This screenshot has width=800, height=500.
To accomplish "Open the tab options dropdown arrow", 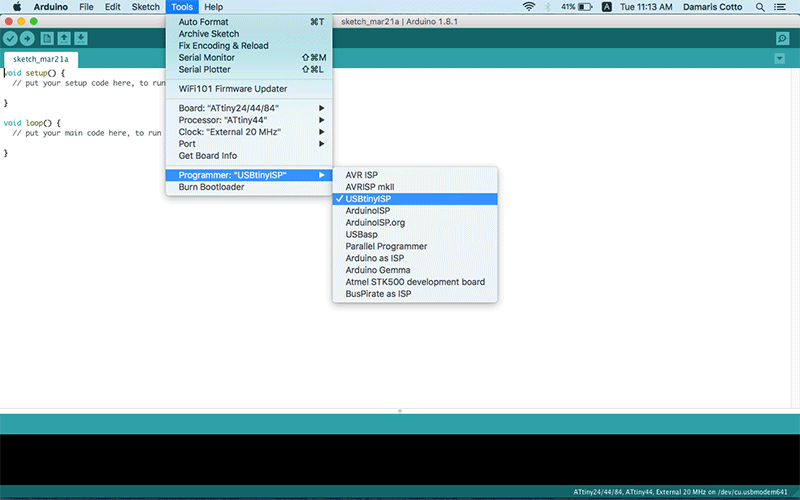I will 780,59.
